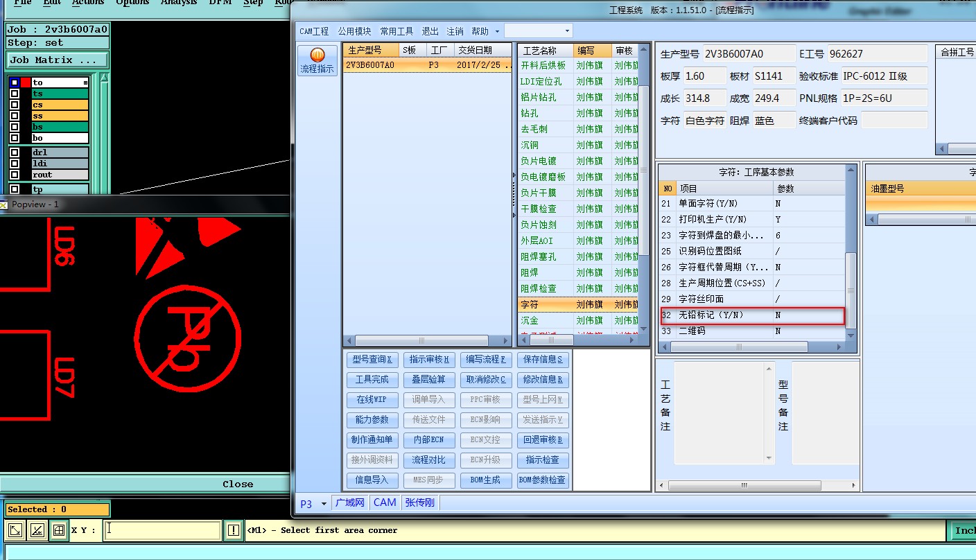The image size is (976, 560).
Task: Toggle the grid snap icon beside X Y
Action: click(x=59, y=531)
